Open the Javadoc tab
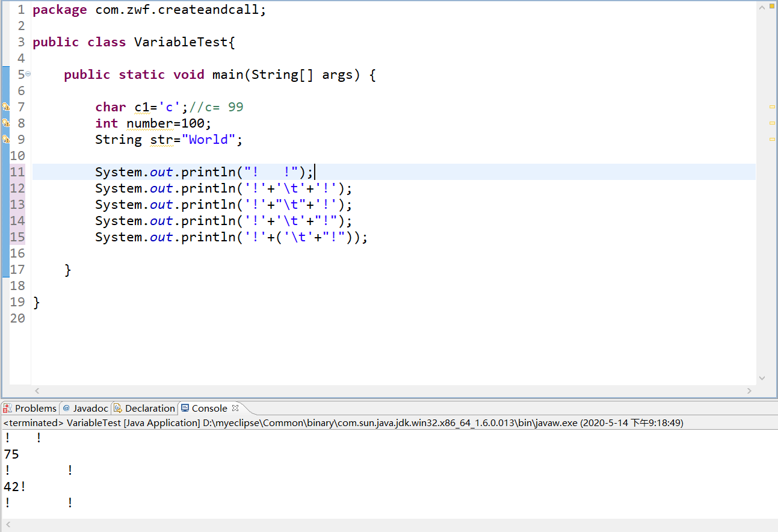Viewport: 778px width, 532px height. pyautogui.click(x=85, y=408)
